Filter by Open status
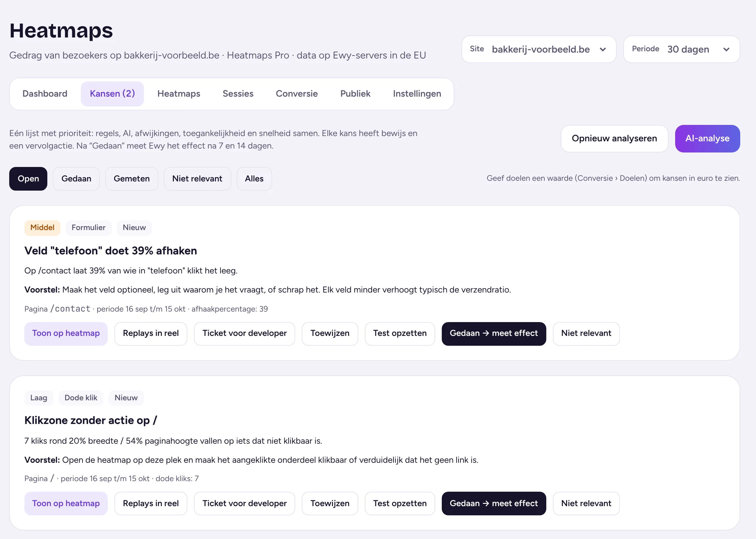Screen dimensions: 756x539 tap(28, 178)
